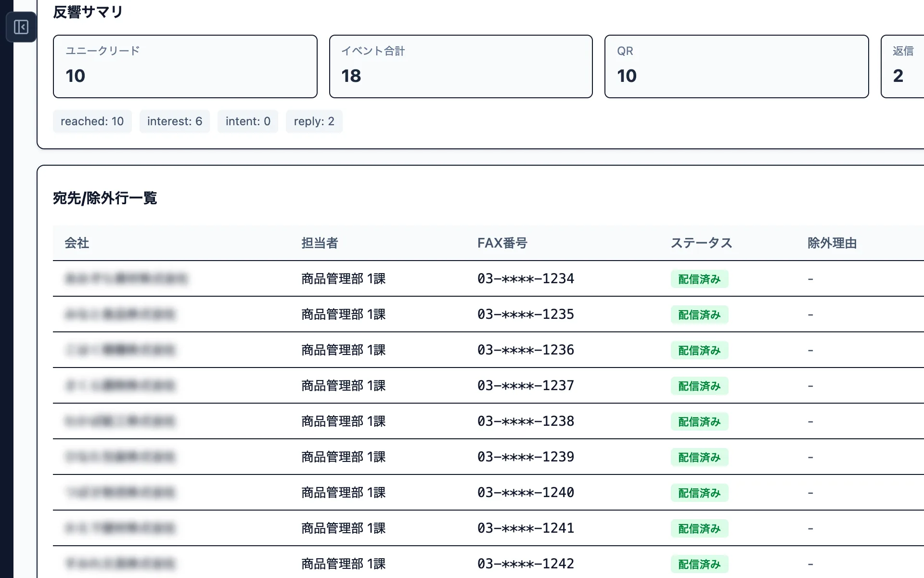This screenshot has width=924, height=578.
Task: Click the ステータス column header
Action: [702, 243]
